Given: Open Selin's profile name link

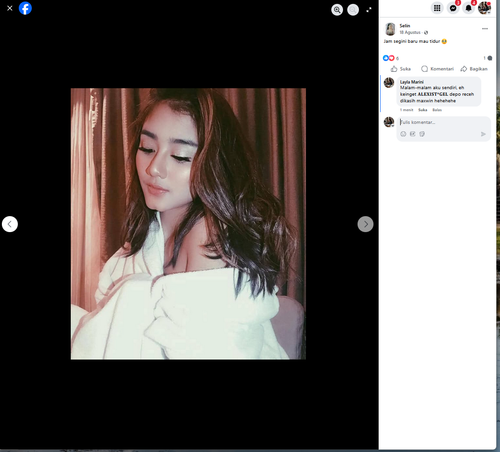Looking at the screenshot, I should [x=405, y=26].
